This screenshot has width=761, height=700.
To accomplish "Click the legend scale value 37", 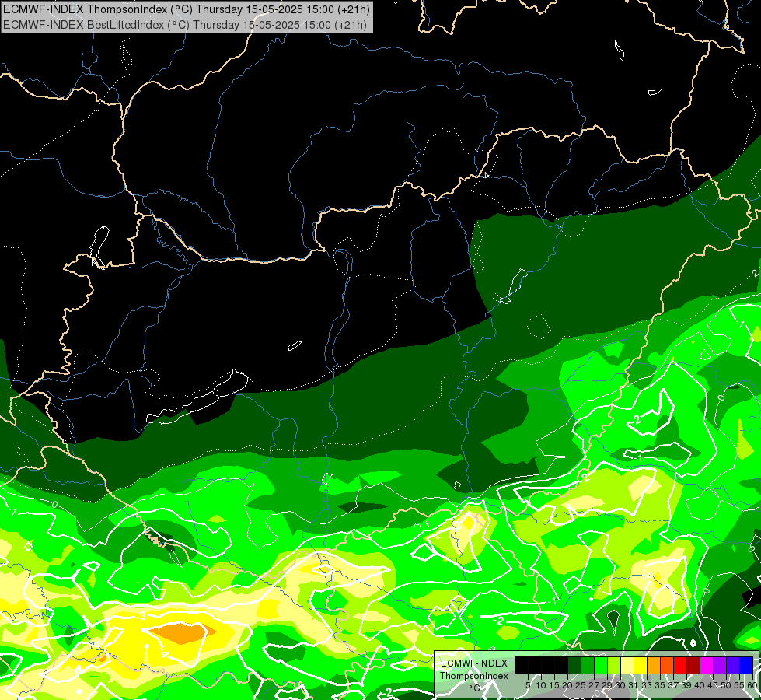I will click(x=674, y=685).
